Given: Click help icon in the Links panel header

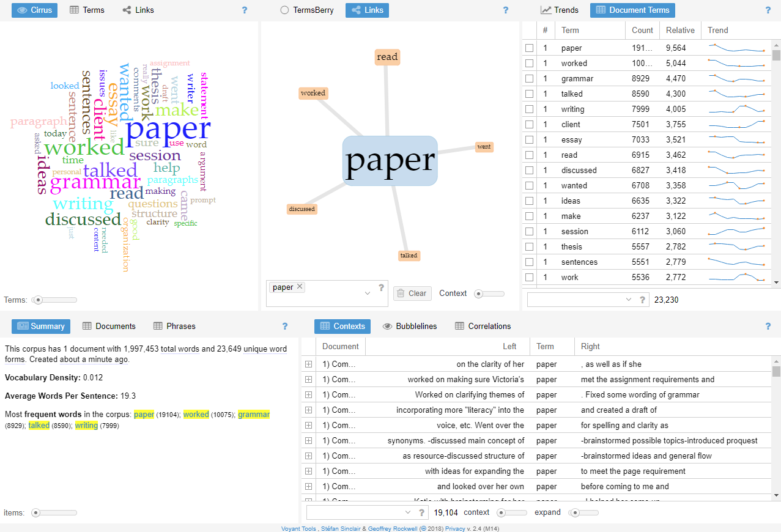Looking at the screenshot, I should (505, 10).
